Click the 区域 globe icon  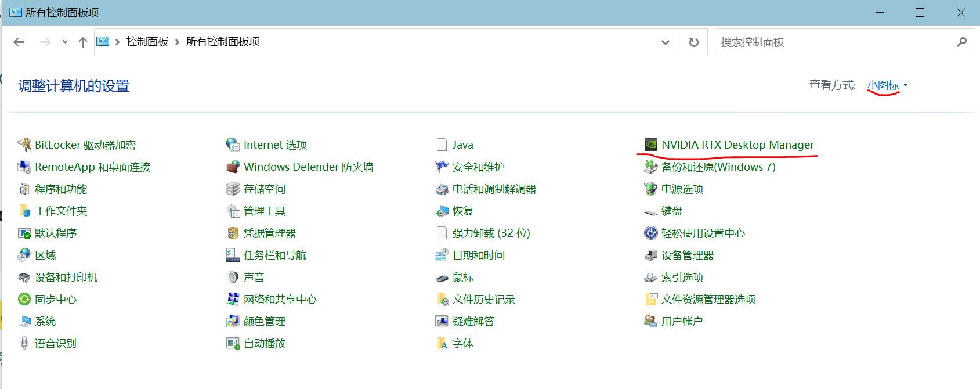(24, 255)
